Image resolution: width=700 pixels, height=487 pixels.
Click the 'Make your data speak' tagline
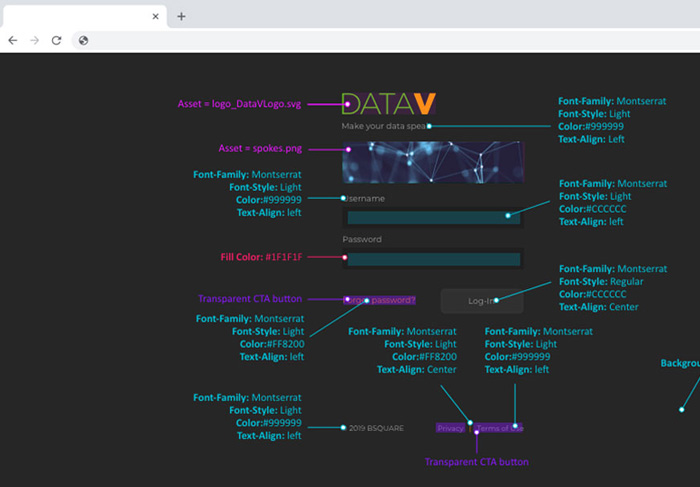coord(385,126)
